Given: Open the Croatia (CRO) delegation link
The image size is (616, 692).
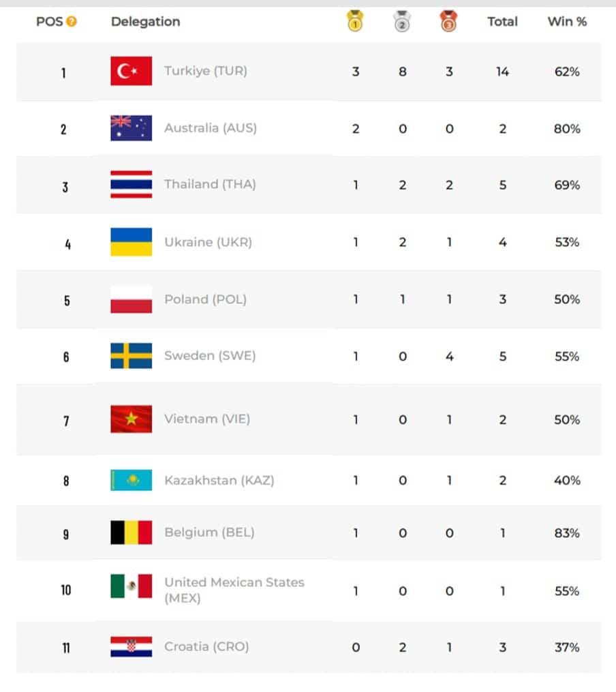Looking at the screenshot, I should tap(206, 646).
